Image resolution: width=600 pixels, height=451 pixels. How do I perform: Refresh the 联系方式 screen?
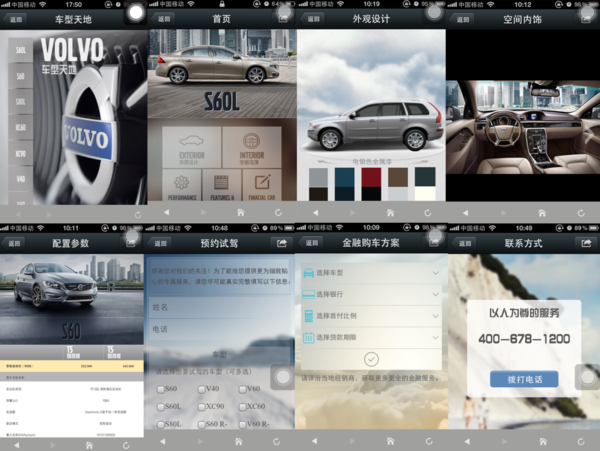point(581,441)
